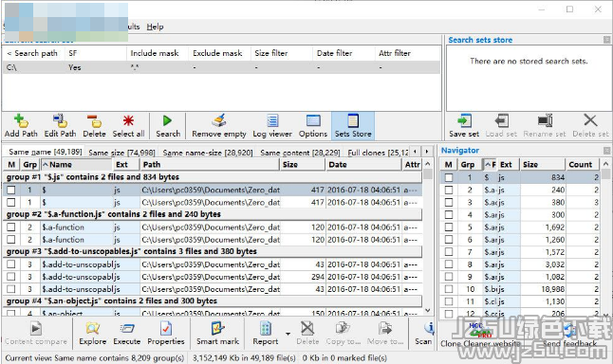Click the Content compare icon

(35, 329)
